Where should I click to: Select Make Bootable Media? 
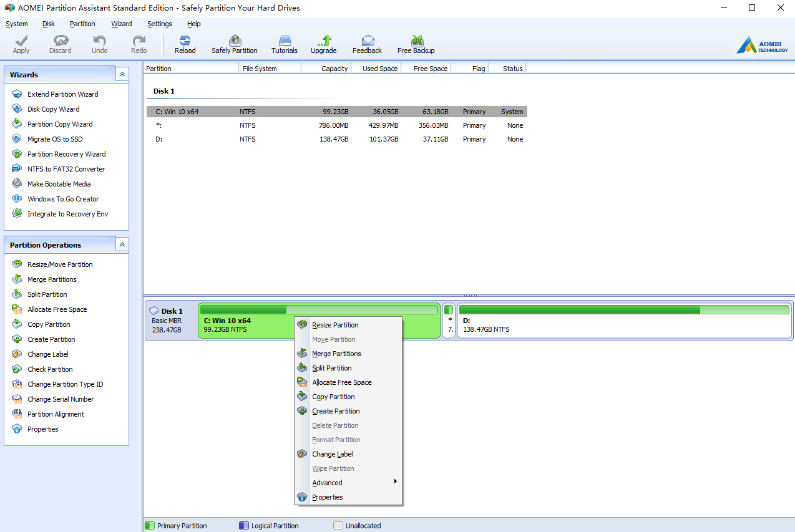pos(59,184)
